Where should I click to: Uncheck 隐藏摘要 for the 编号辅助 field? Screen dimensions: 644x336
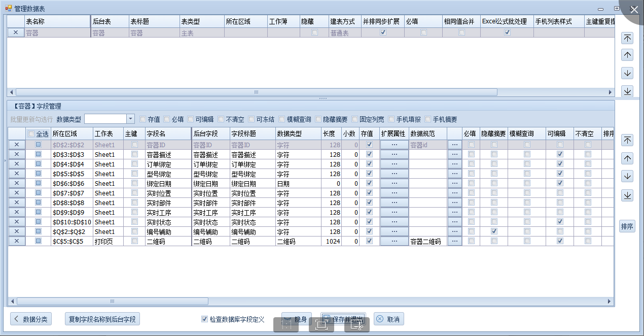494,231
